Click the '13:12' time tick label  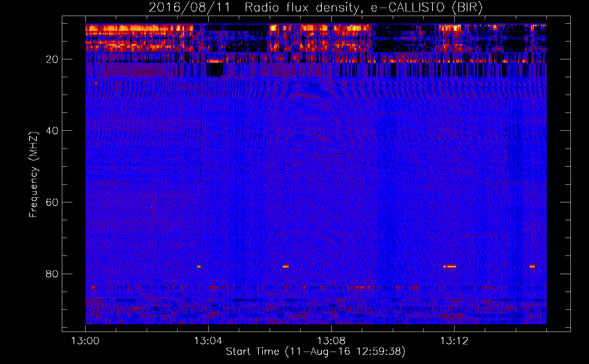coord(454,341)
